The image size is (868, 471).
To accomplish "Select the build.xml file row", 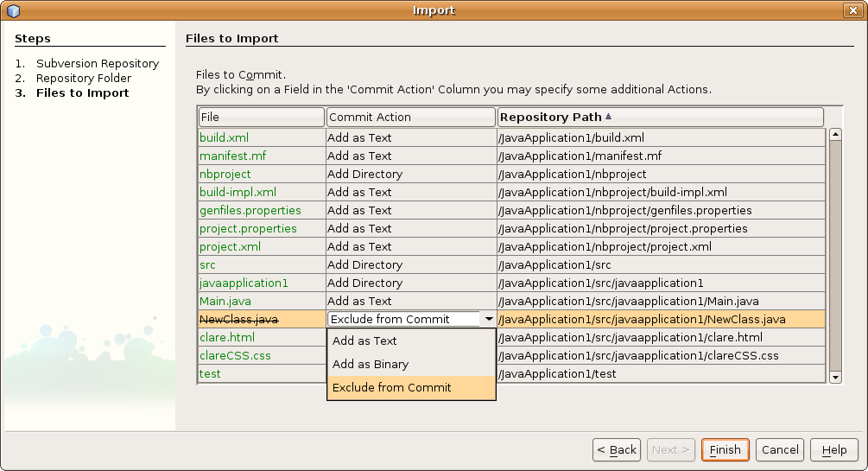I will click(x=225, y=138).
